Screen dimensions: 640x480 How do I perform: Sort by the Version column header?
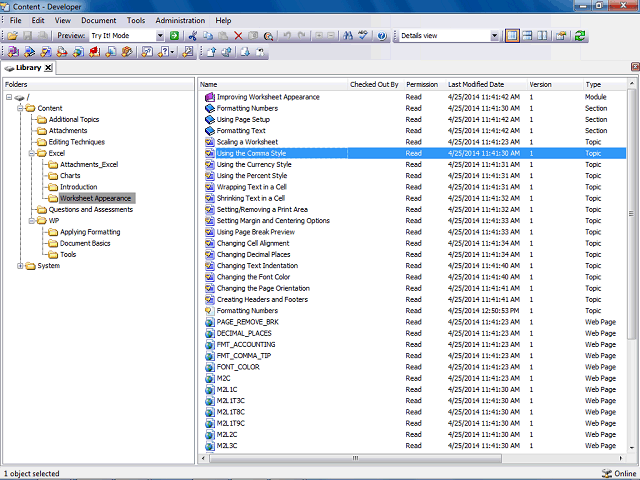point(555,84)
